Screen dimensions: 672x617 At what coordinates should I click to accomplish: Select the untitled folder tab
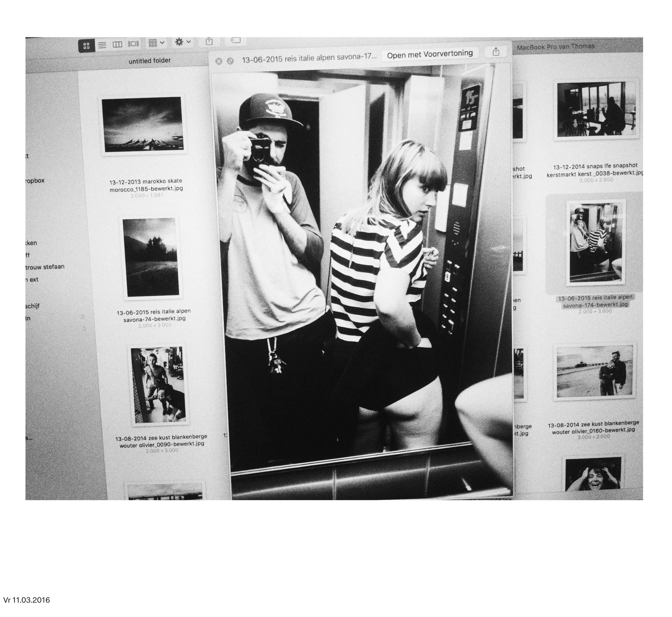coord(149,61)
